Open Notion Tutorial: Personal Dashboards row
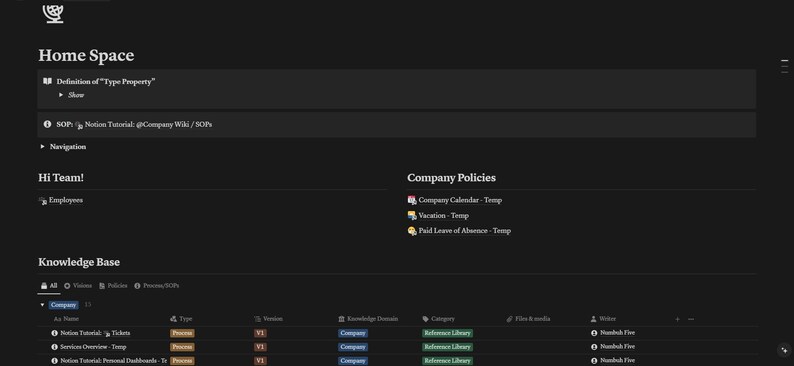 (x=113, y=360)
